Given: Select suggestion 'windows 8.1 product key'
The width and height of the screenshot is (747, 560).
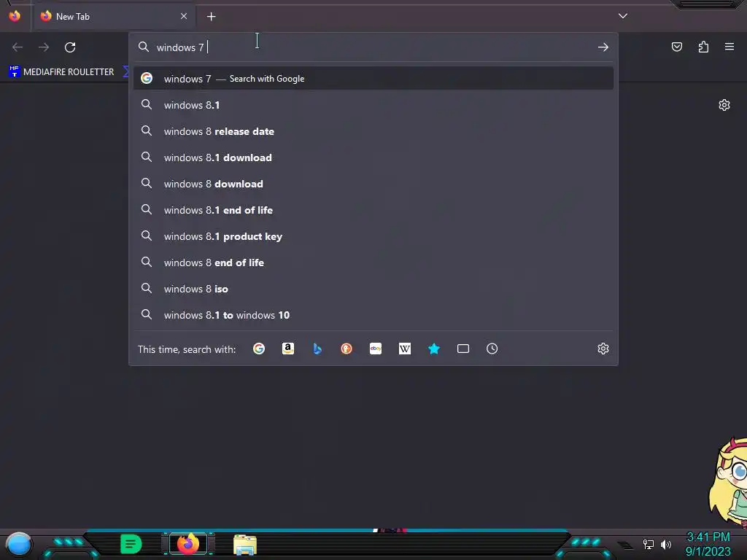Looking at the screenshot, I should tap(373, 236).
